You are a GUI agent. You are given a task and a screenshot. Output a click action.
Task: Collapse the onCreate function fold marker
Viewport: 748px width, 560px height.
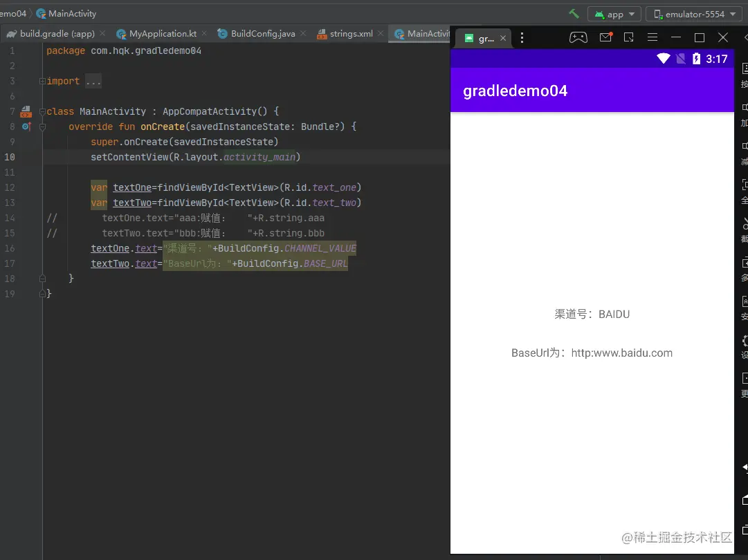(x=42, y=127)
